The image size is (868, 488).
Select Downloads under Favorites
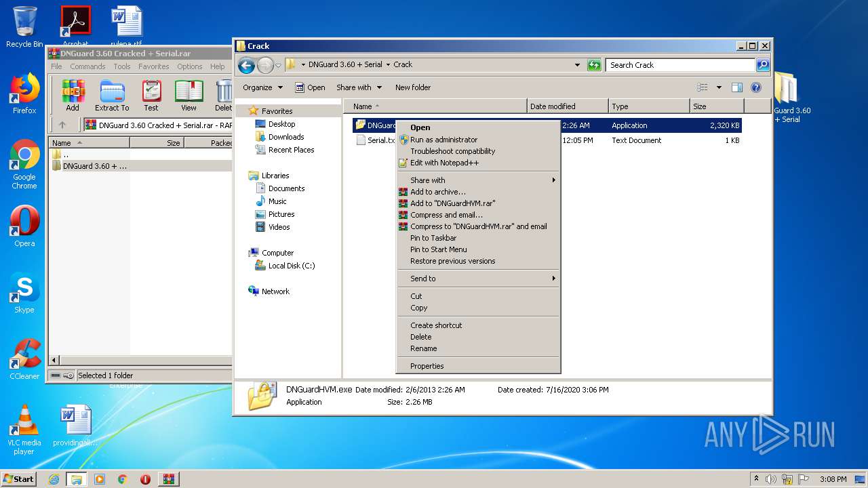(279, 137)
